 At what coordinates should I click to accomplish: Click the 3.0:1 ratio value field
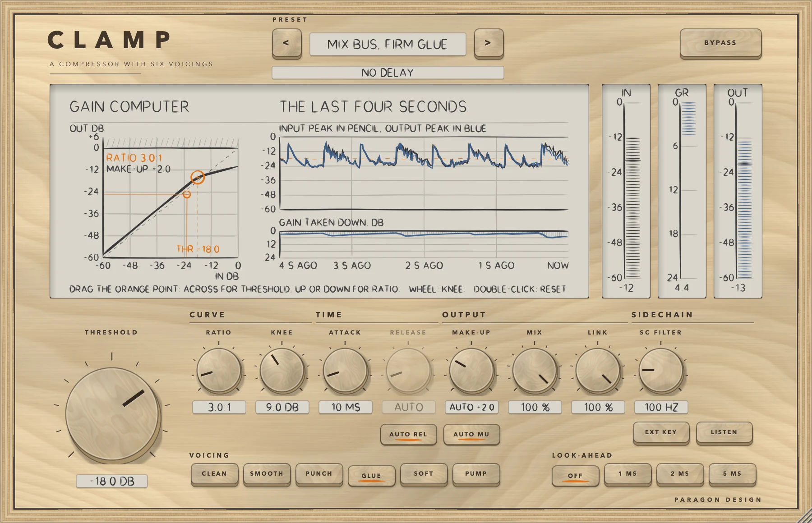coord(219,407)
